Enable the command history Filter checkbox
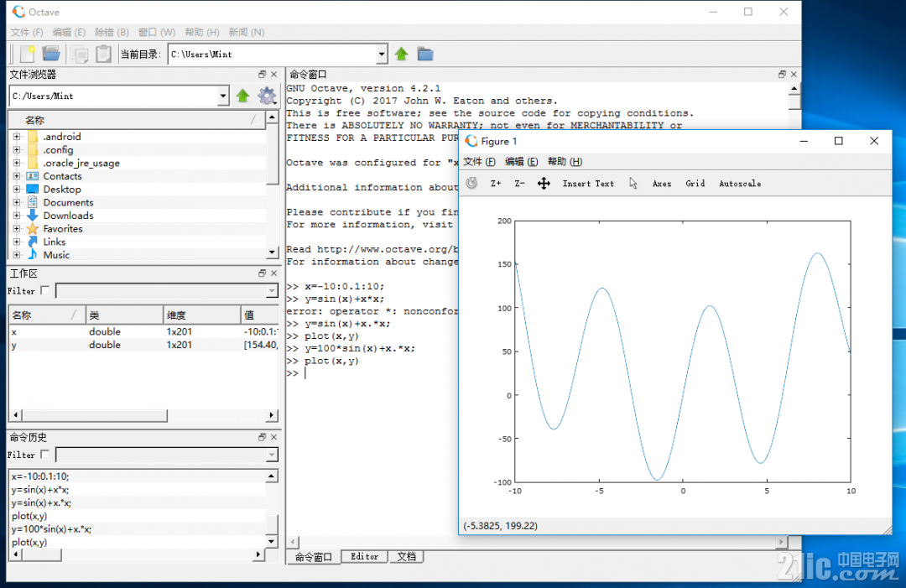This screenshot has height=588, width=906. [45, 455]
